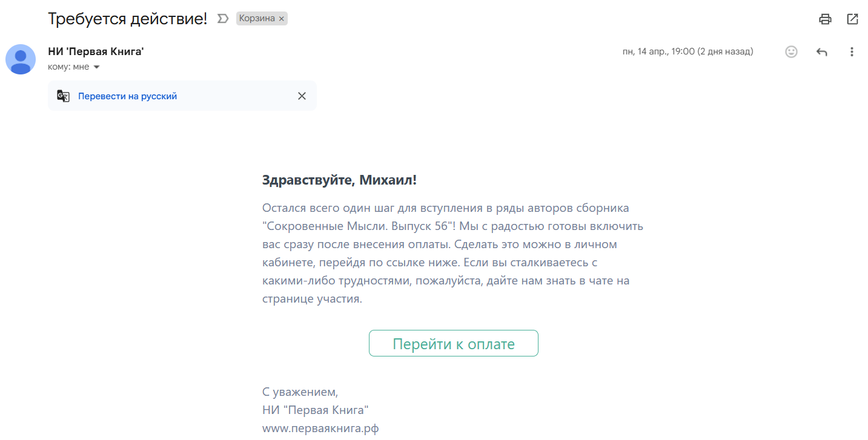The width and height of the screenshot is (868, 440).
Task: Click the sender's profile avatar
Action: coord(21,59)
